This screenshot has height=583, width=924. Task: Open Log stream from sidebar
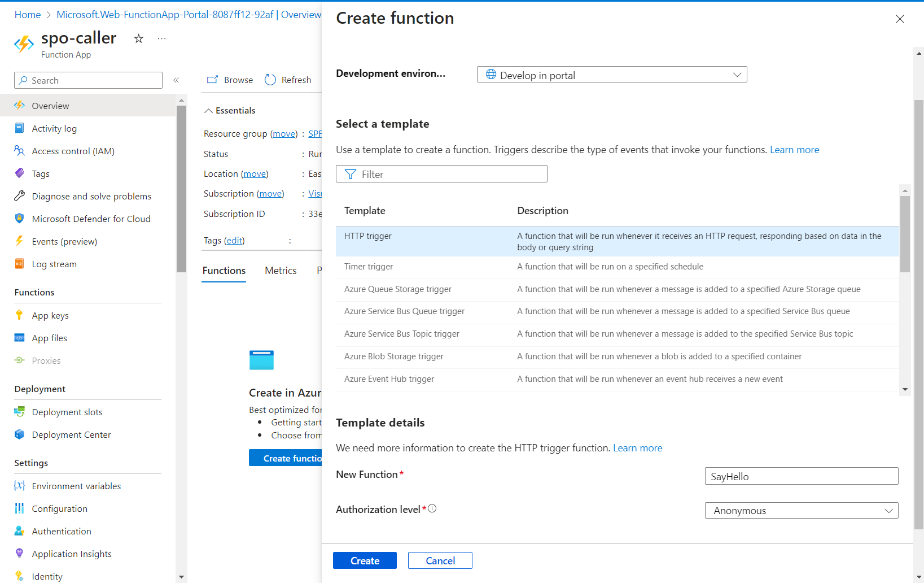(x=54, y=264)
